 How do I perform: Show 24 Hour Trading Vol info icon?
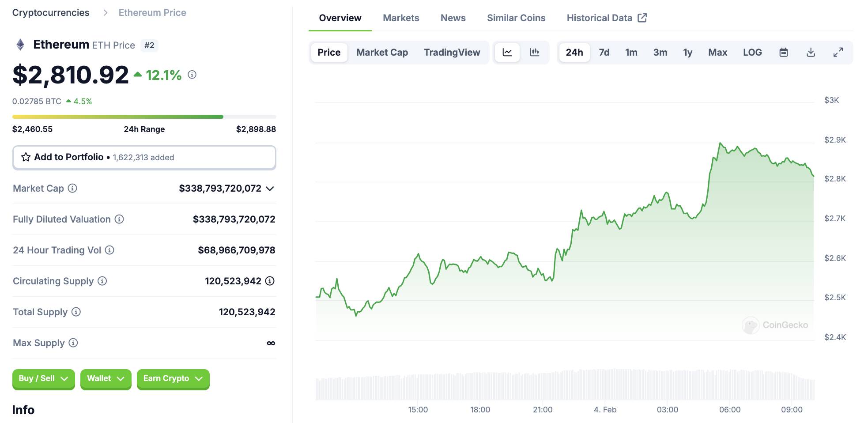[109, 250]
